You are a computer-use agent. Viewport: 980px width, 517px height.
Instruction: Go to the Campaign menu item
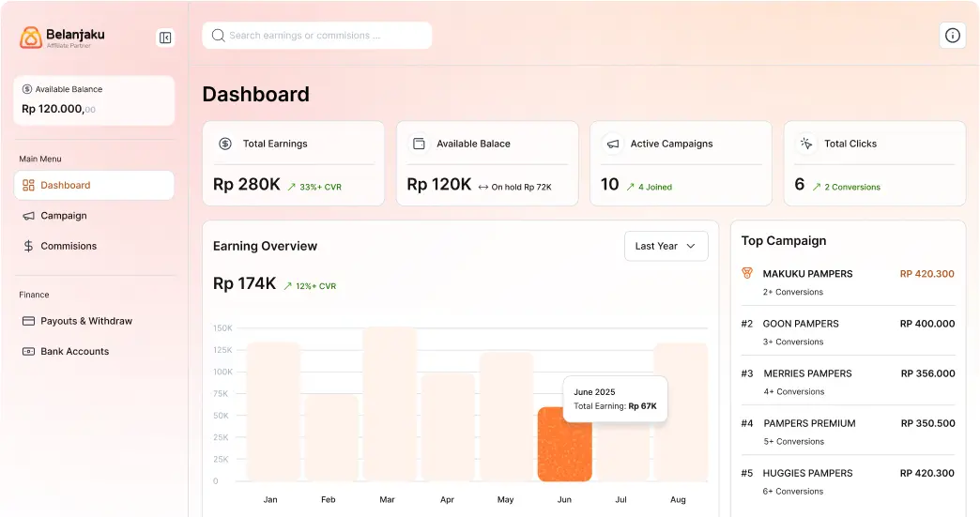(x=94, y=216)
